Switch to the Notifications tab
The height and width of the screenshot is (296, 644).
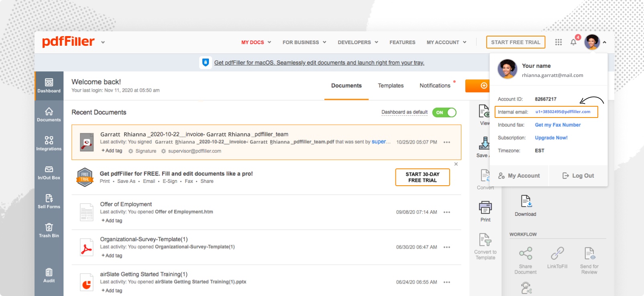[x=435, y=85]
